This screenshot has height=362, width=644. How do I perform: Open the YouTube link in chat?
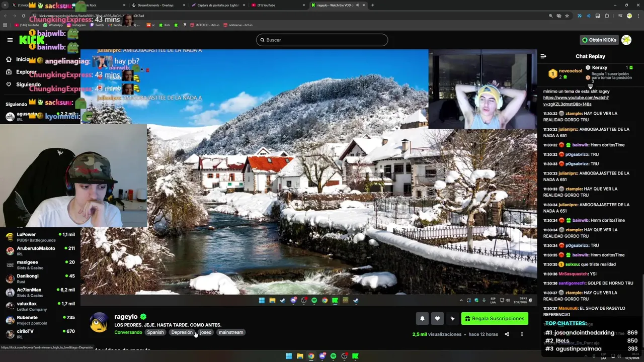point(576,101)
